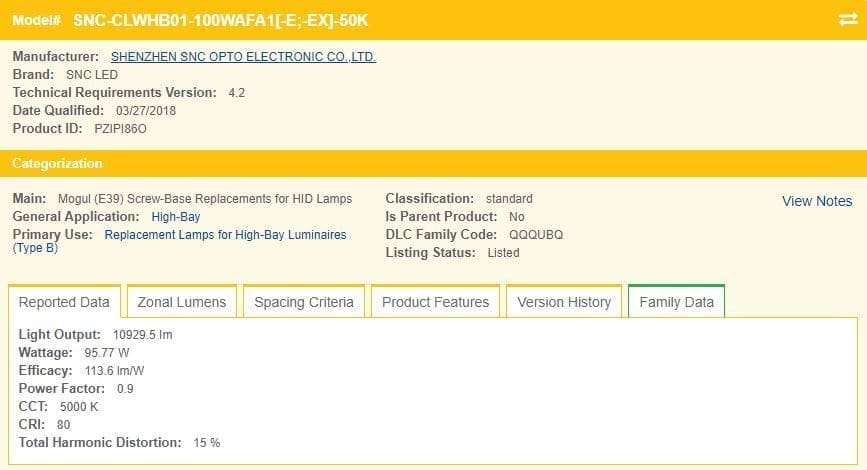Click the Efficacy value 113.6 lm/W

click(x=114, y=371)
